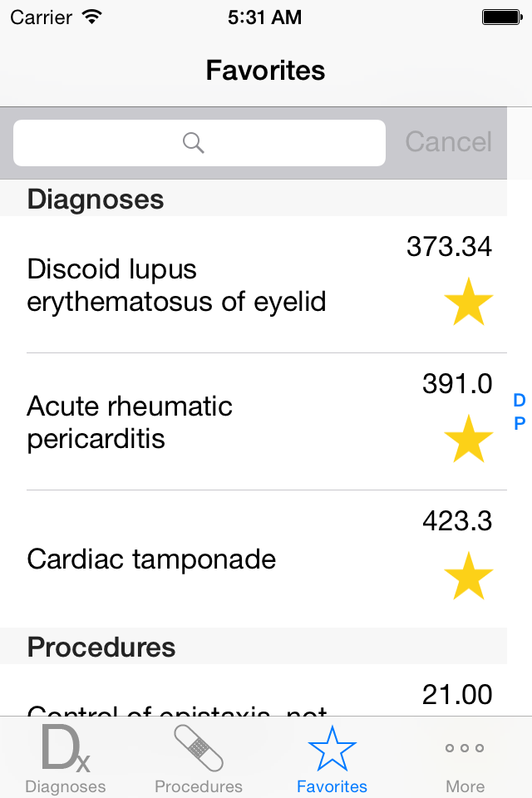Open the Diagnoses Dx tab icon
532x798 pixels.
tap(66, 748)
